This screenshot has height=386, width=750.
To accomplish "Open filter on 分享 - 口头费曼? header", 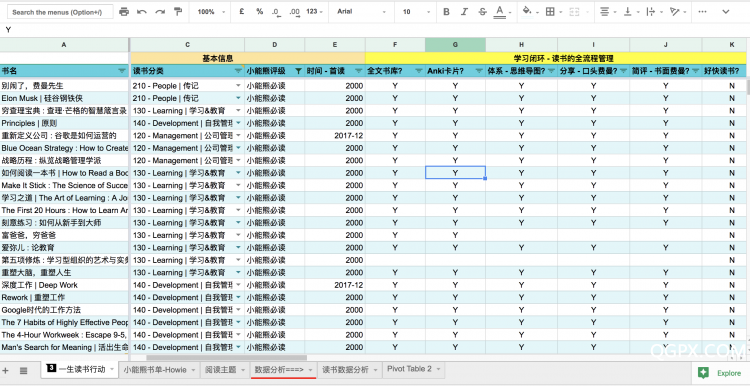I will click(x=623, y=71).
